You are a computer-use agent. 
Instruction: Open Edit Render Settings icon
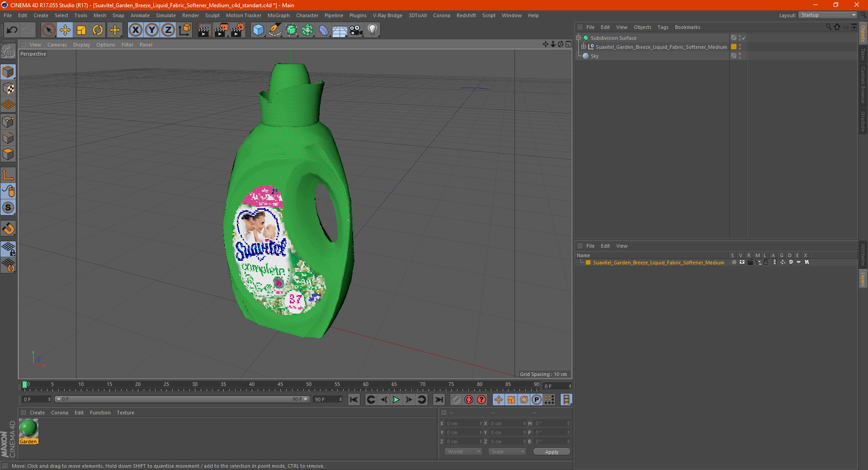click(x=238, y=30)
